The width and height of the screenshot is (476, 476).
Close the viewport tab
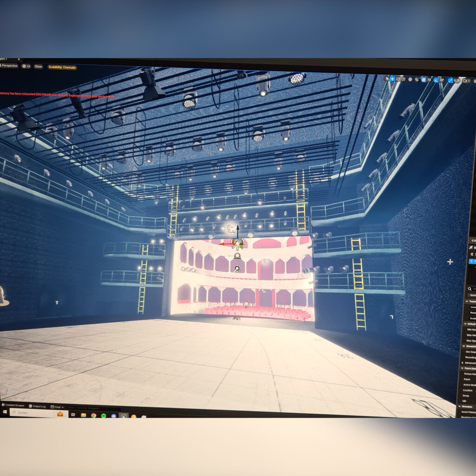19,59
